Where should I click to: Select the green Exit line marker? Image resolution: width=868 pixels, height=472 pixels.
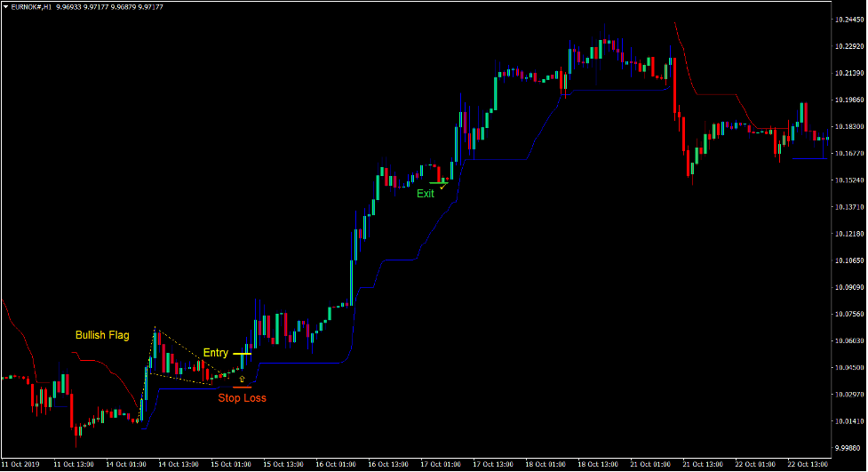437,182
